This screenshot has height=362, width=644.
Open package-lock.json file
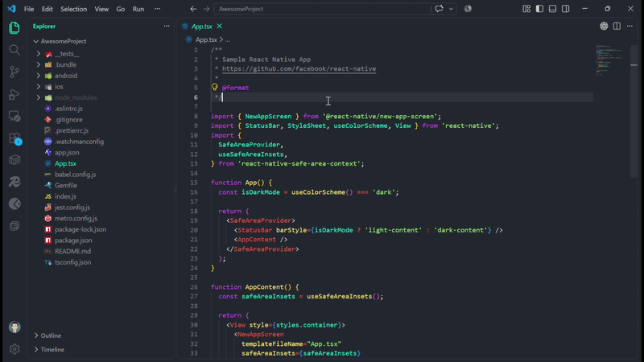pyautogui.click(x=80, y=229)
